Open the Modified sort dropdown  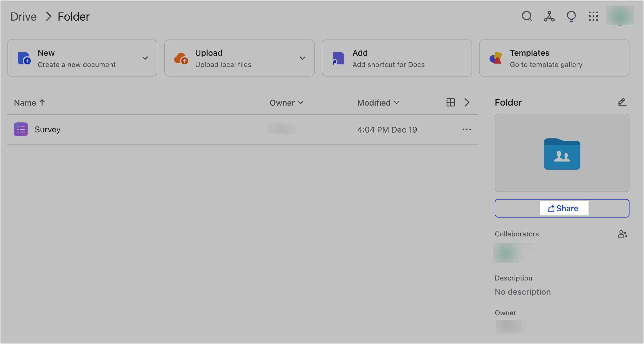coord(378,103)
